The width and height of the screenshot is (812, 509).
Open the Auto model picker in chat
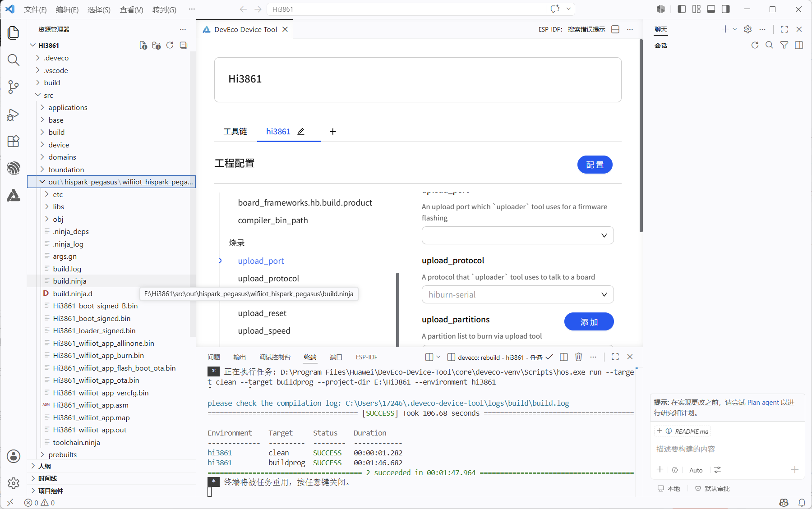(x=696, y=470)
